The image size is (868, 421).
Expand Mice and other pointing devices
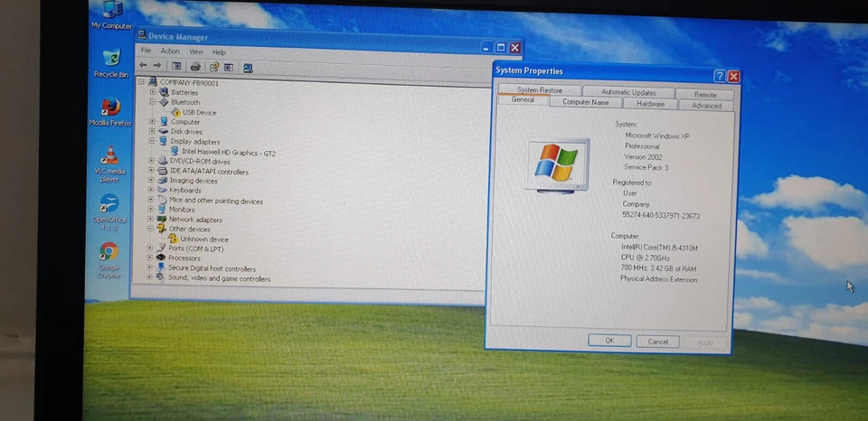151,201
